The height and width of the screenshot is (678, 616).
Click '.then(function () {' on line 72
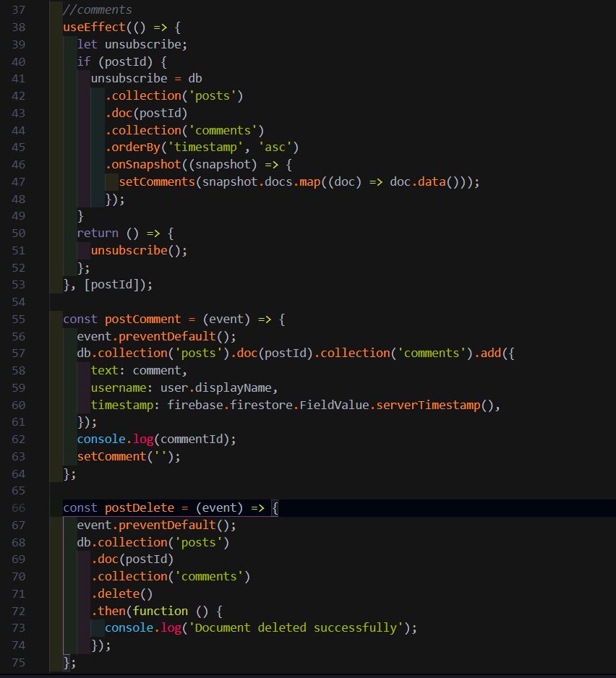pos(157,611)
